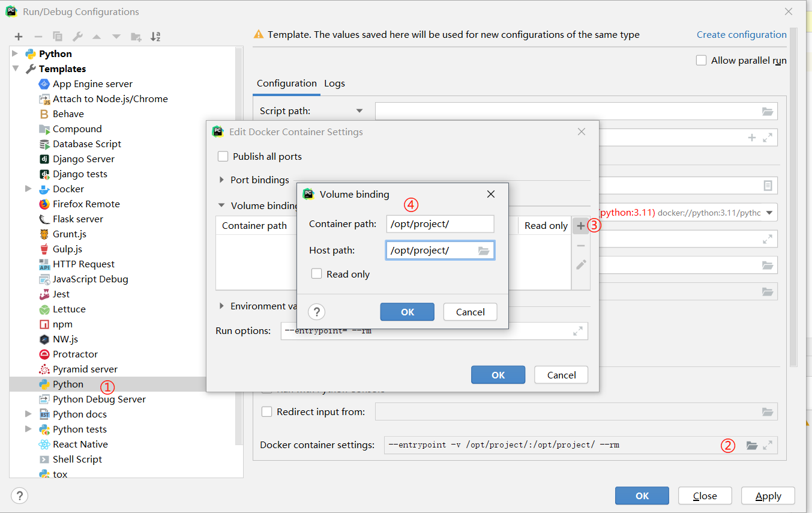The height and width of the screenshot is (513, 812).
Task: Select the Configuration tab
Action: (x=286, y=83)
